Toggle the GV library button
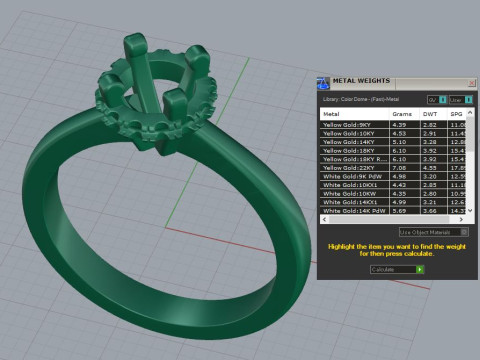The height and width of the screenshot is (360, 480). (x=437, y=100)
